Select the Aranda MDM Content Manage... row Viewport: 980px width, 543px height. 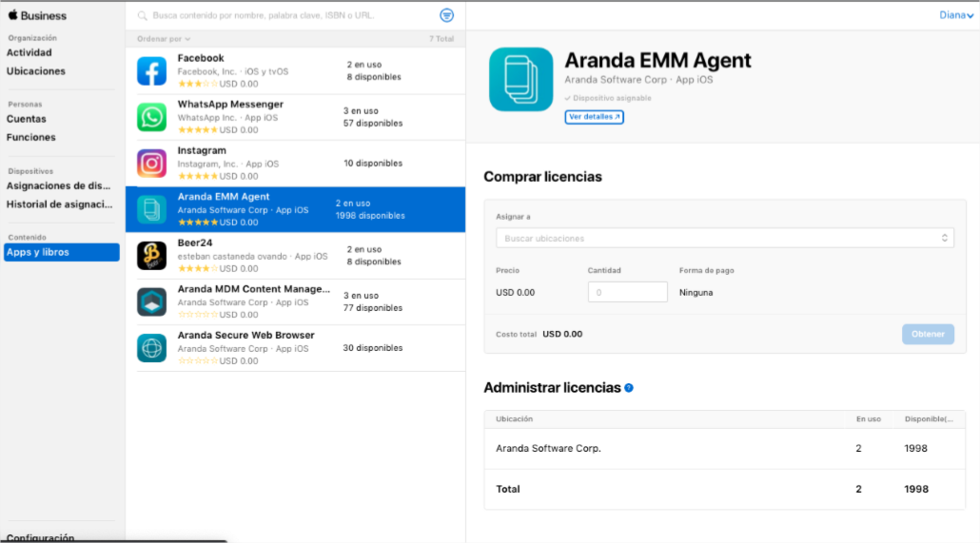pos(296,301)
